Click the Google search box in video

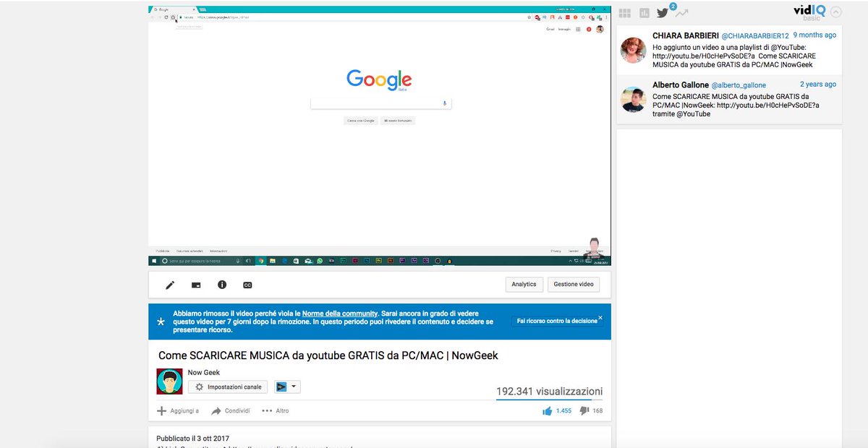(x=381, y=103)
